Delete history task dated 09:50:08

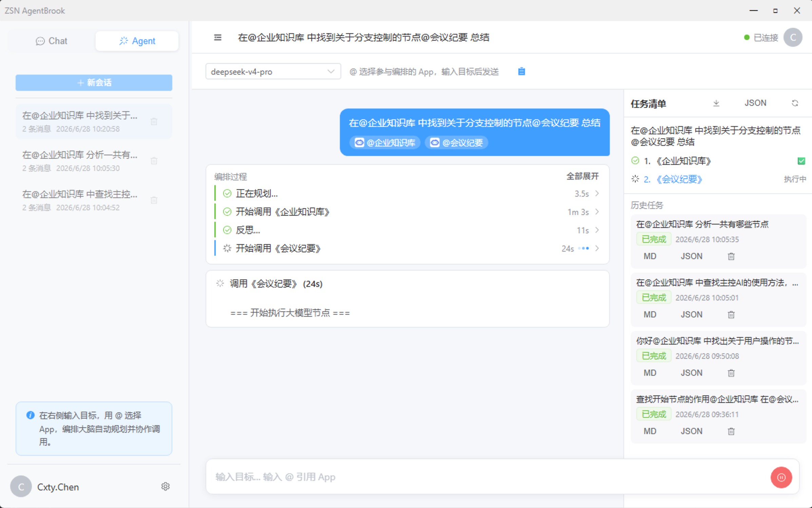[731, 373]
